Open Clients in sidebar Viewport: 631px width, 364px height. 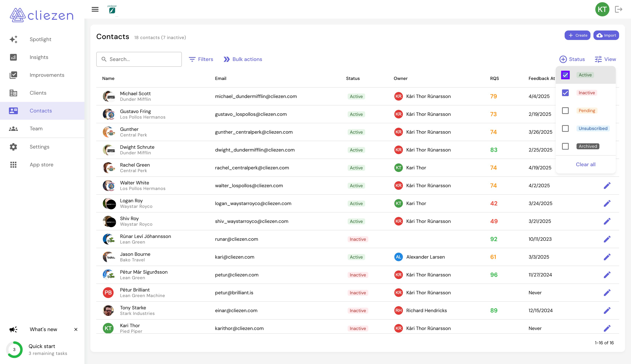[x=42, y=93]
